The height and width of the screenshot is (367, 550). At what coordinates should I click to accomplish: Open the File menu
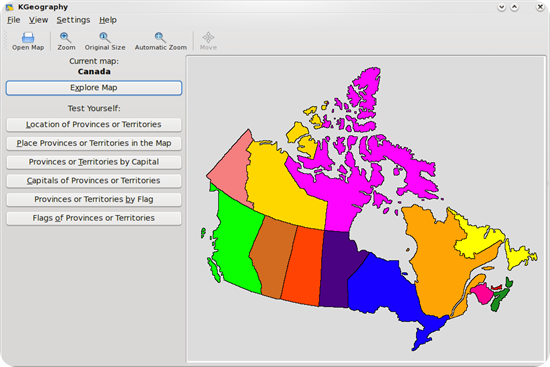(14, 20)
